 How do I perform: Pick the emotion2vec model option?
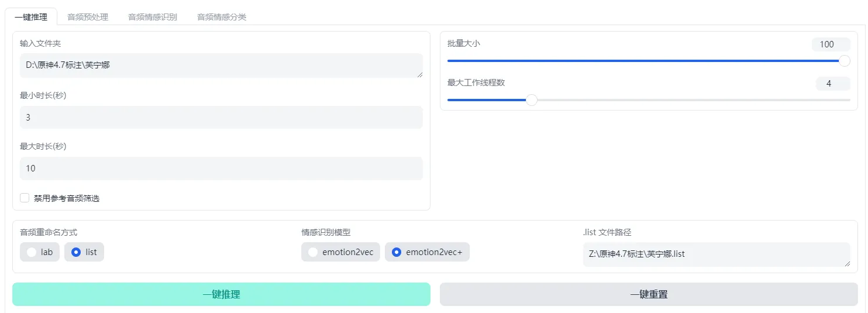coord(341,252)
